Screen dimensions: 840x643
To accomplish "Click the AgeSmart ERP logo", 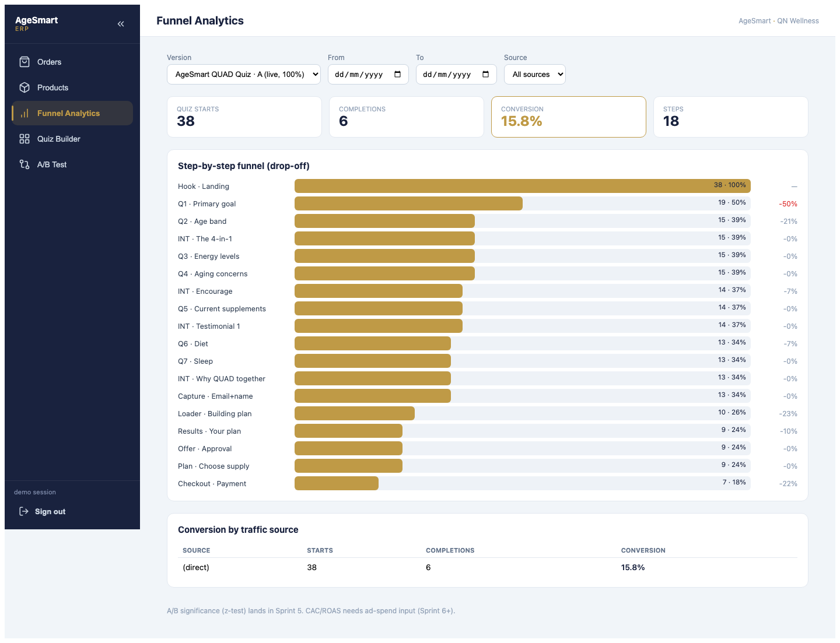I will click(x=36, y=23).
